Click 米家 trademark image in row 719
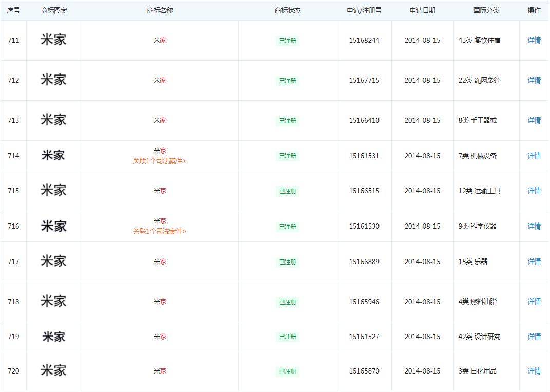Image resolution: width=550 pixels, height=392 pixels. tap(54, 337)
